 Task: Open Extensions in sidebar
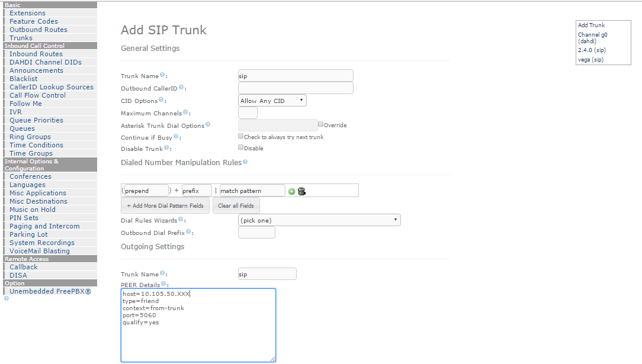(x=27, y=13)
